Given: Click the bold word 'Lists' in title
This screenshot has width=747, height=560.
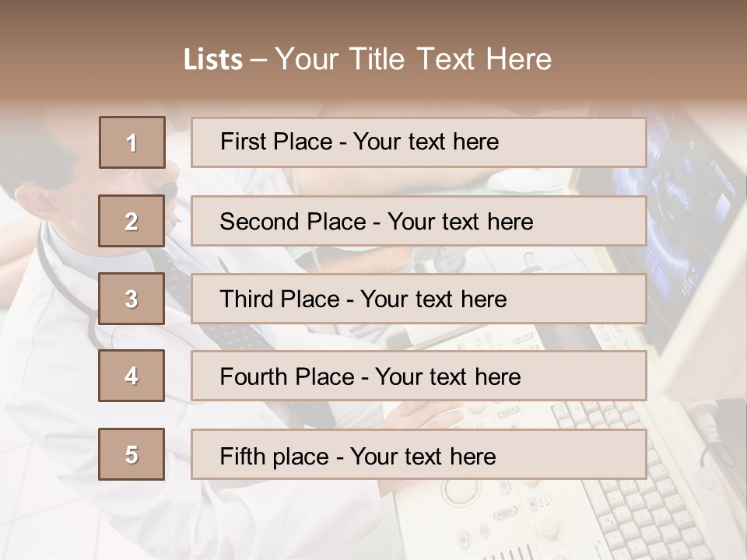Looking at the screenshot, I should click(213, 60).
